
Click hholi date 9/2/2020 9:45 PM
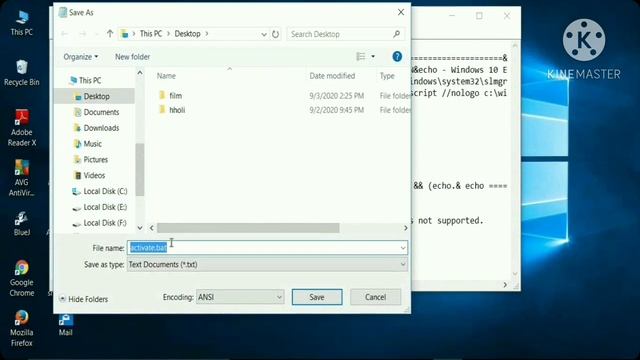[336, 110]
